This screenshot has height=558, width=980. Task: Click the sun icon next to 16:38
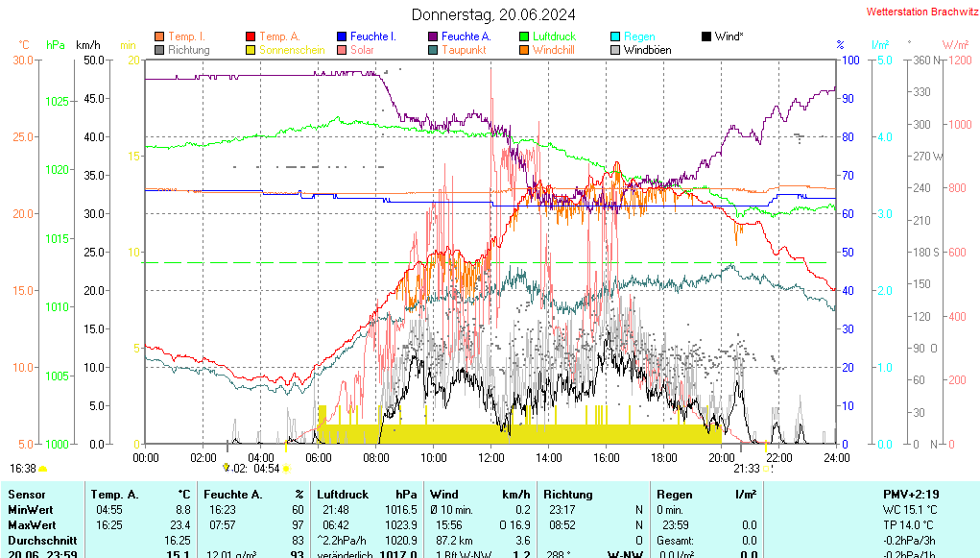(43, 469)
